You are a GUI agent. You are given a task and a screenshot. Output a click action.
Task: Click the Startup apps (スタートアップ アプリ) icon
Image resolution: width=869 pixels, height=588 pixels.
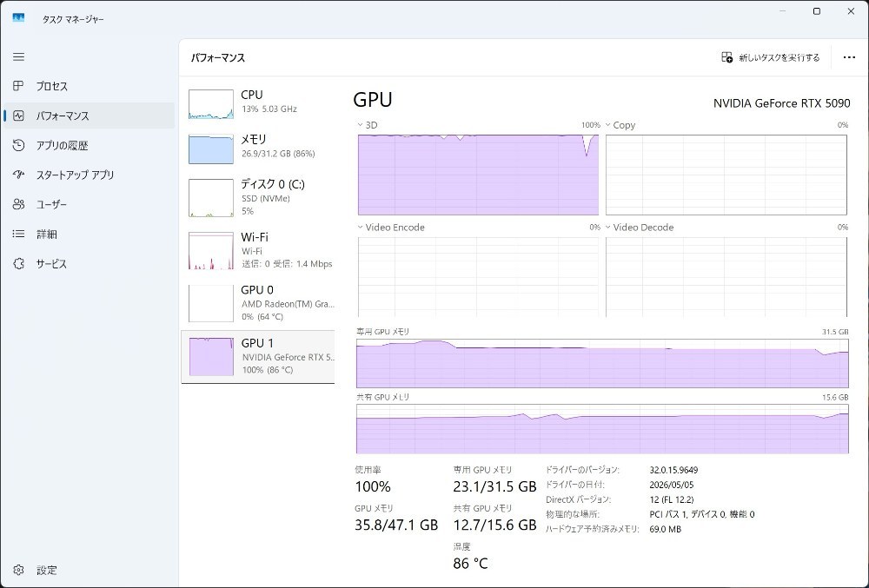[18, 175]
